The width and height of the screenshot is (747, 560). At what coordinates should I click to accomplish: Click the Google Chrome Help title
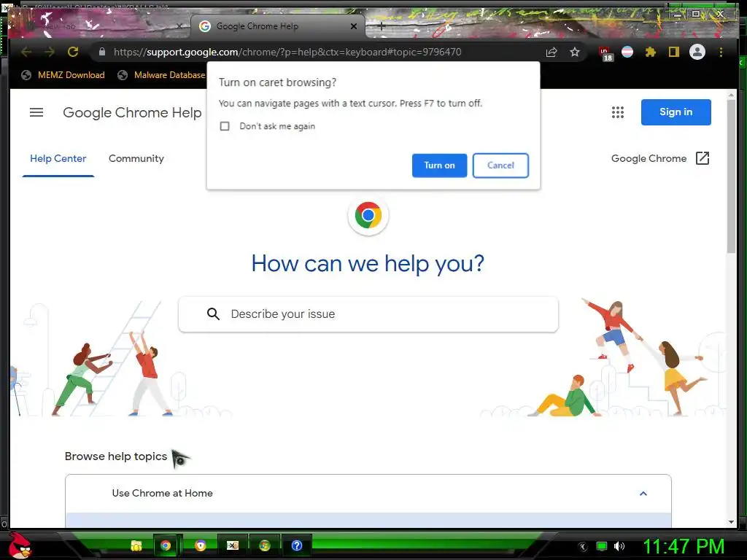(133, 112)
